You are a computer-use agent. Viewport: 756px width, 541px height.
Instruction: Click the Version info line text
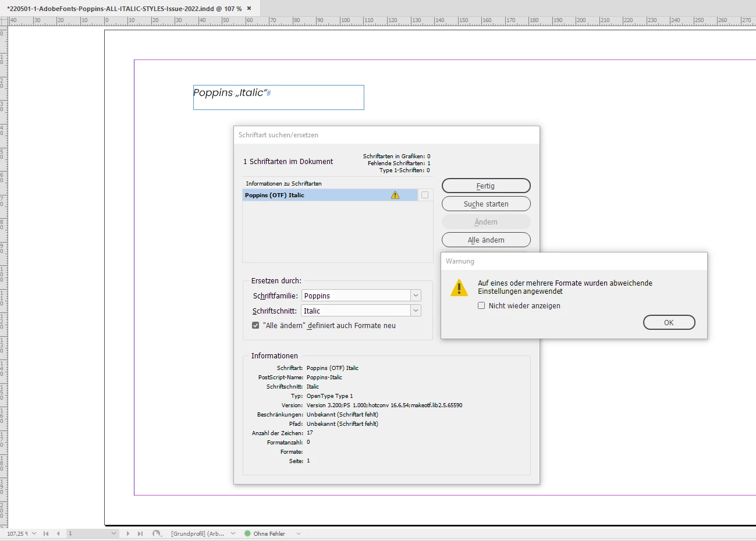tap(385, 405)
